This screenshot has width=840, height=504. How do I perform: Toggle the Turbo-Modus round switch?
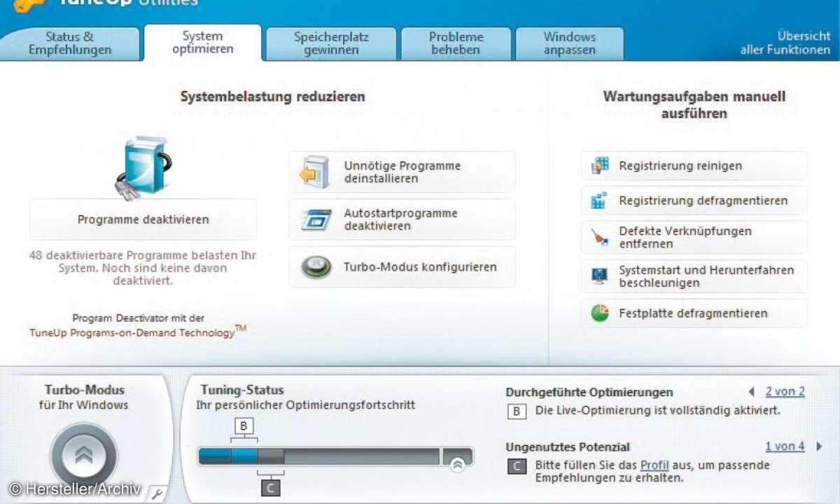(83, 455)
